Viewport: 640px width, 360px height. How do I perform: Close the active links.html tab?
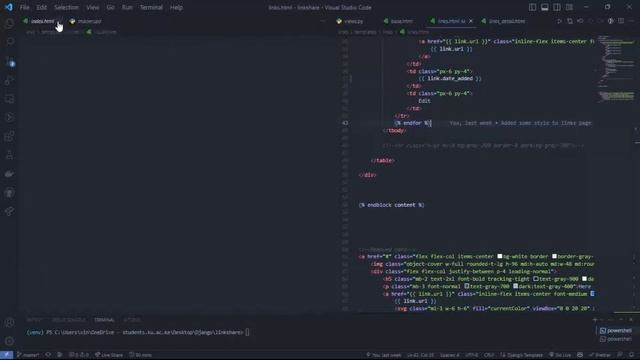point(471,21)
